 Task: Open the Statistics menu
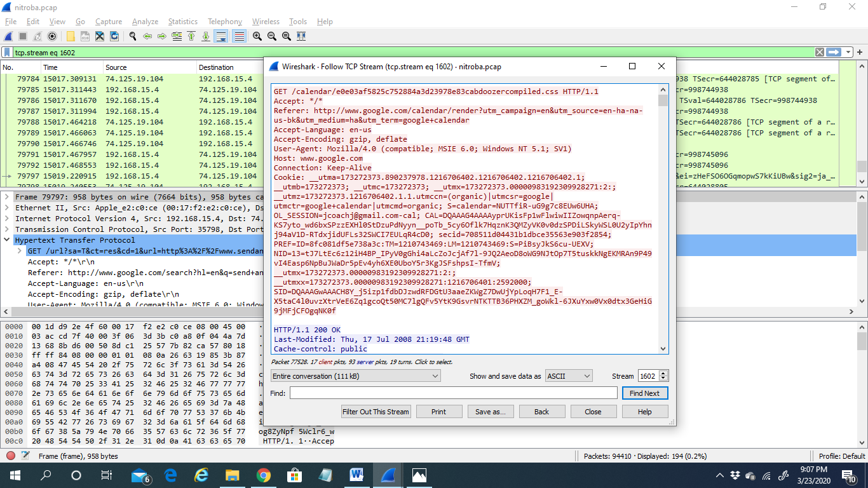(x=182, y=22)
